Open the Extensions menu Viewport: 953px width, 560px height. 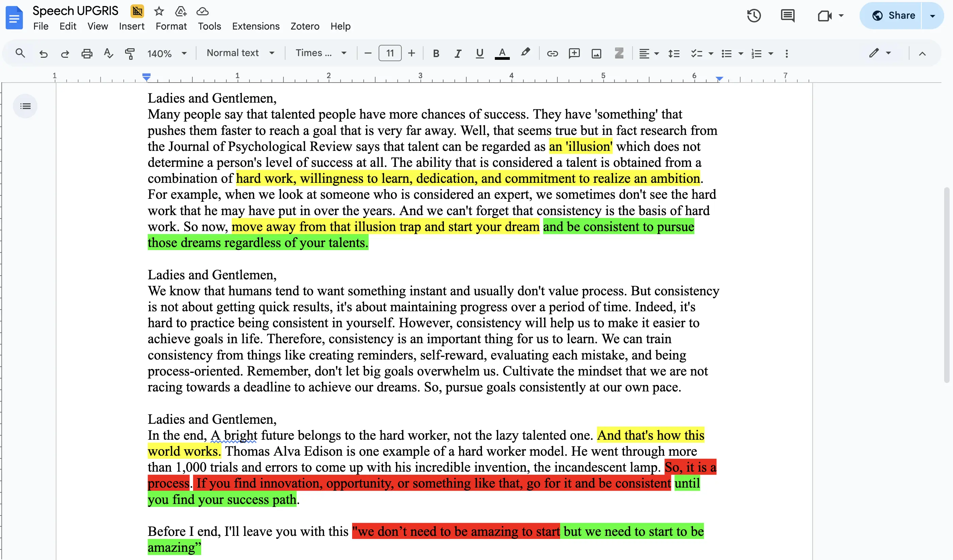[256, 26]
